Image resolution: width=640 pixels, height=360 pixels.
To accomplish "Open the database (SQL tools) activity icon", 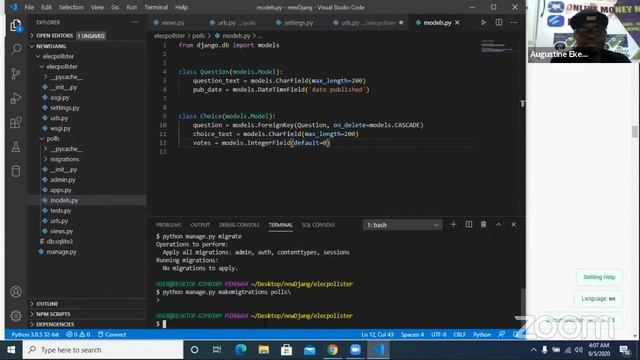I will pyautogui.click(x=16, y=171).
